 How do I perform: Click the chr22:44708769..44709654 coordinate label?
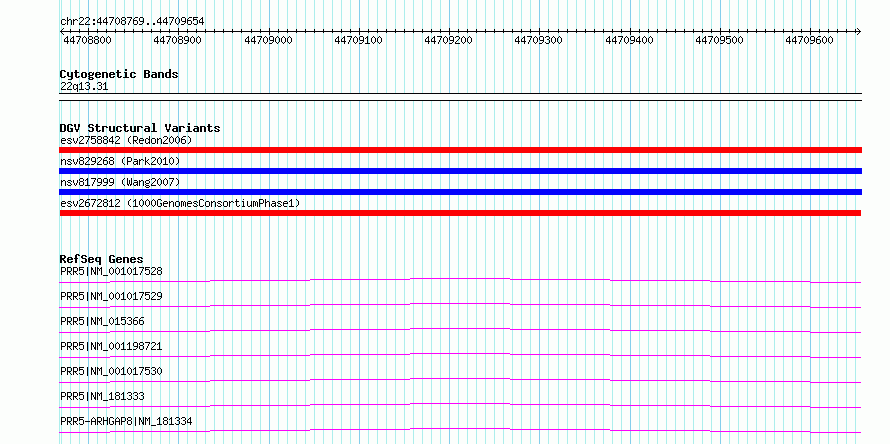coord(132,22)
